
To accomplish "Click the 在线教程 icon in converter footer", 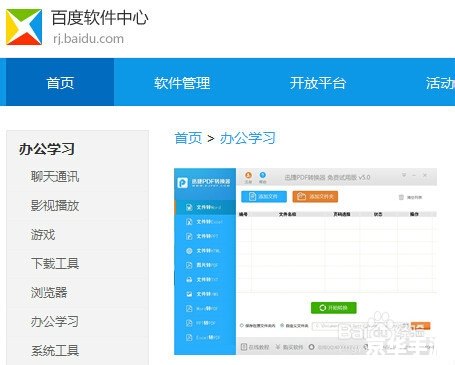I will click(244, 347).
